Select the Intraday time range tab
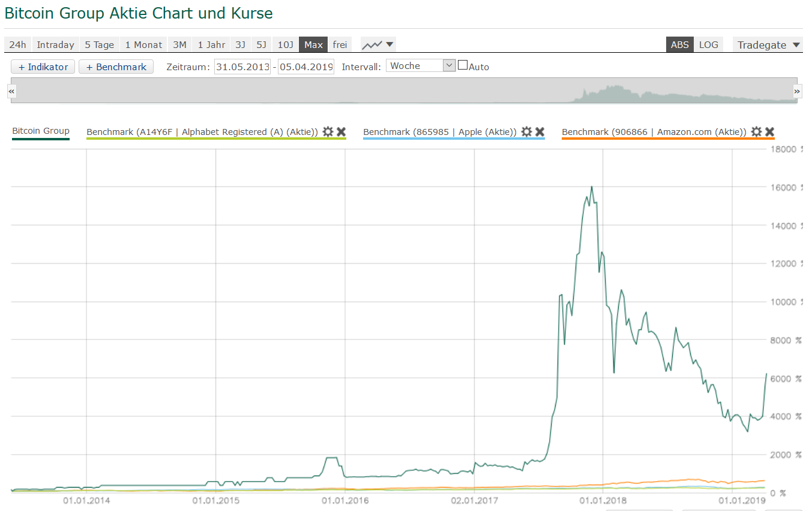Screen dimensions: 812x511 [x=55, y=44]
